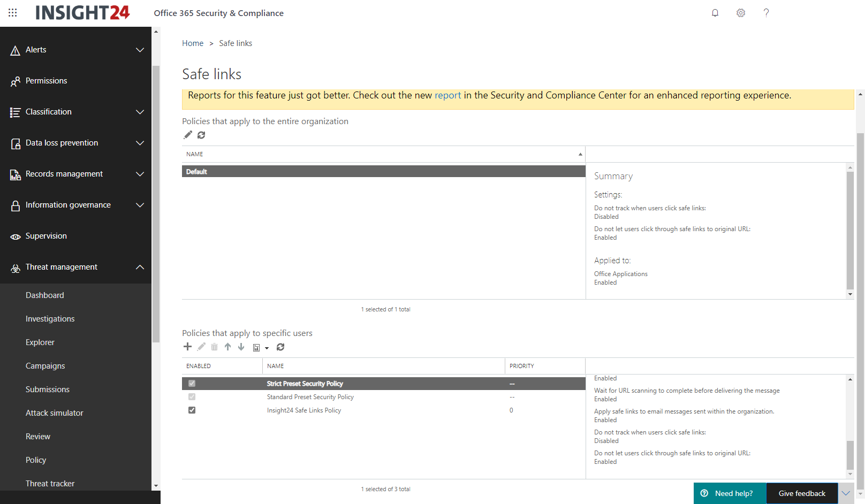Screen dimensions: 865x504
Task: Open the question mark help icon
Action: [x=766, y=13]
